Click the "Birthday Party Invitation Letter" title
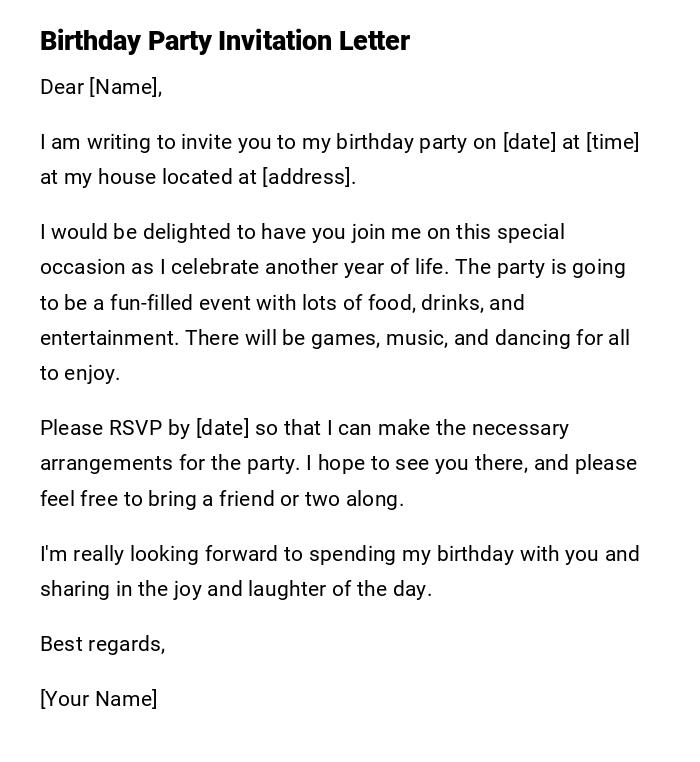This screenshot has height=762, width=700. click(x=224, y=41)
